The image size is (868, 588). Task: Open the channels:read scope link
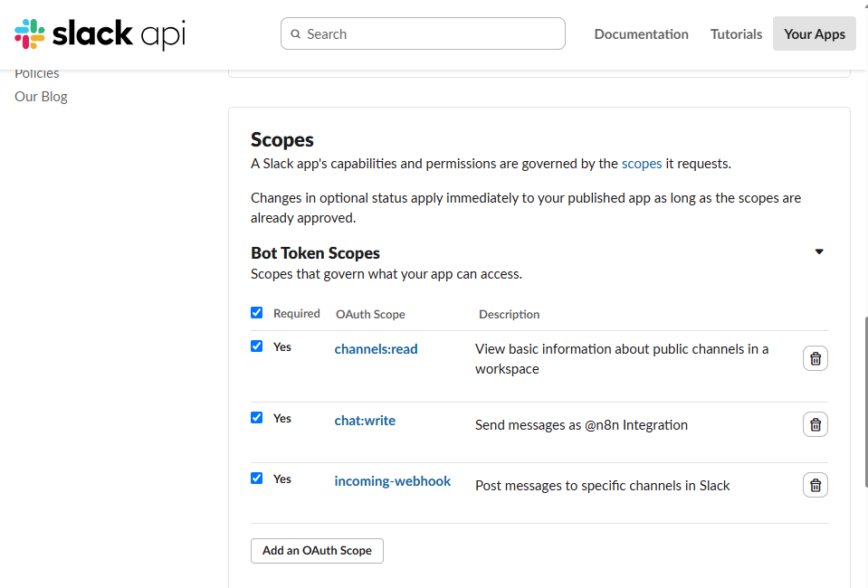(376, 349)
